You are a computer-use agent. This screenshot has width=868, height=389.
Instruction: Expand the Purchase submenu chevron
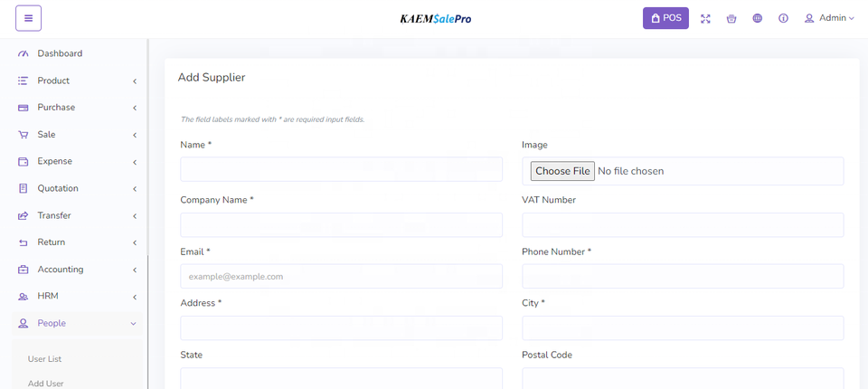134,109
